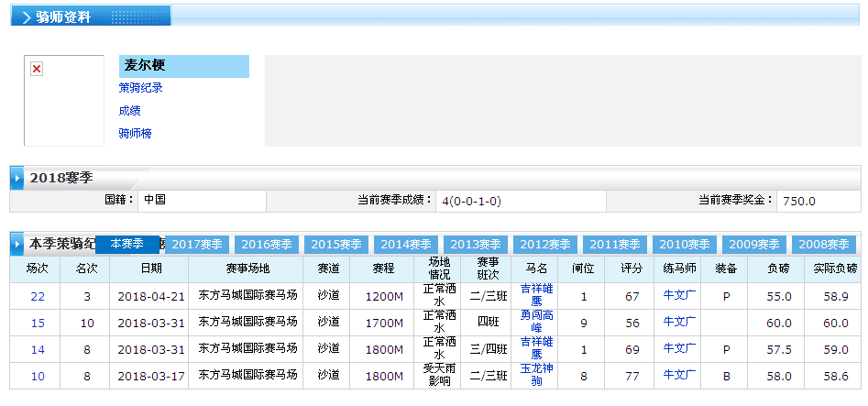
Task: Click trainer 牛文广 in race 14 row
Action: coord(679,348)
